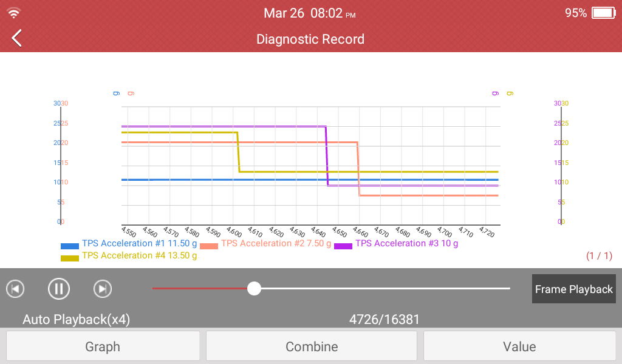Screen dimensions: 622x364
Task: Toggle the purple TPS Acceleration #3 swatch
Action: (343, 246)
